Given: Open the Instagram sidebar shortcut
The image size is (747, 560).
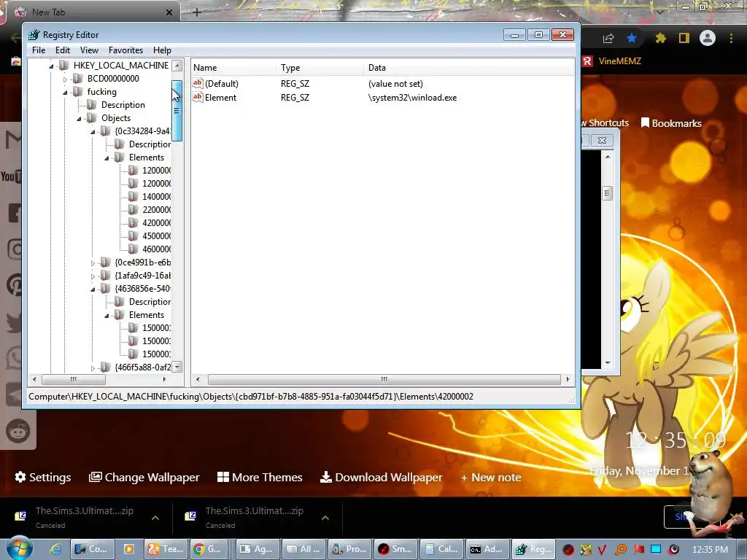Looking at the screenshot, I should [x=15, y=249].
